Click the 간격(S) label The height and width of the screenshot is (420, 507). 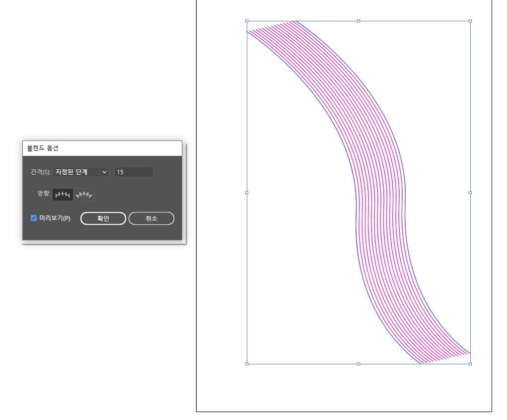tap(40, 172)
